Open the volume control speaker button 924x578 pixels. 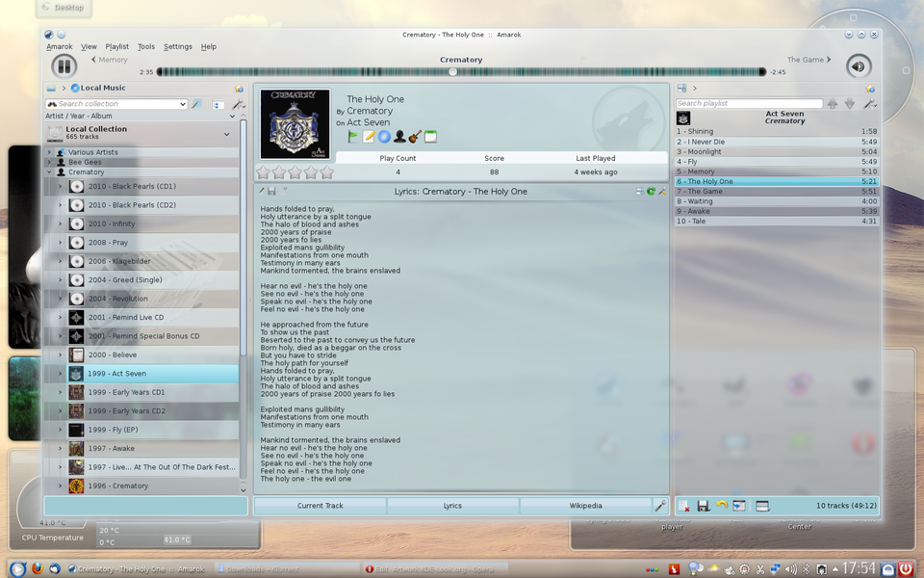coord(858,66)
